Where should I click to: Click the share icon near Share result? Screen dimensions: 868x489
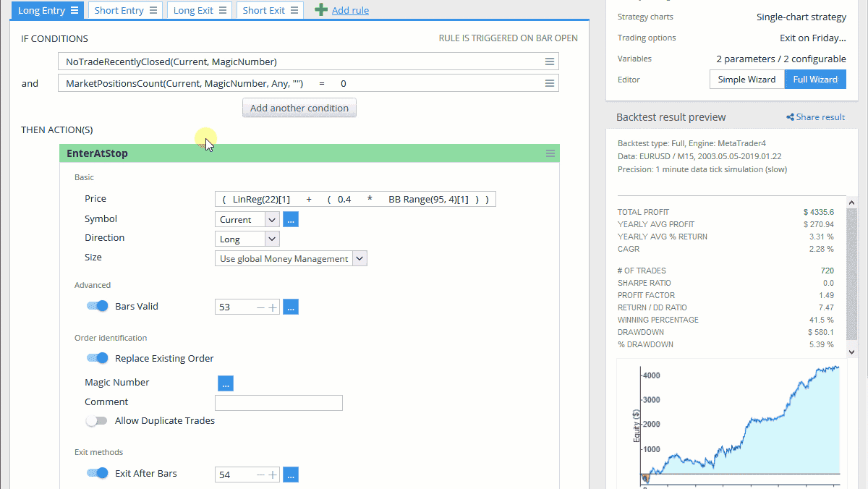(x=790, y=117)
